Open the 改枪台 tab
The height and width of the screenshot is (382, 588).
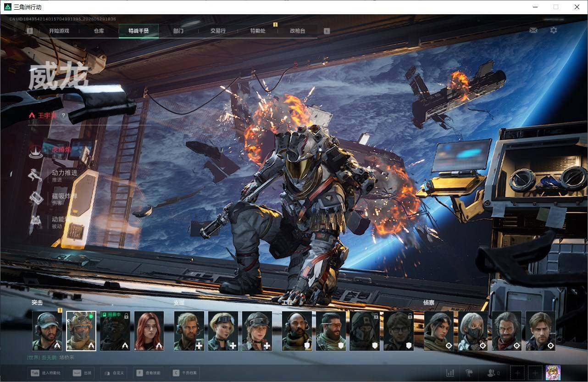[297, 31]
